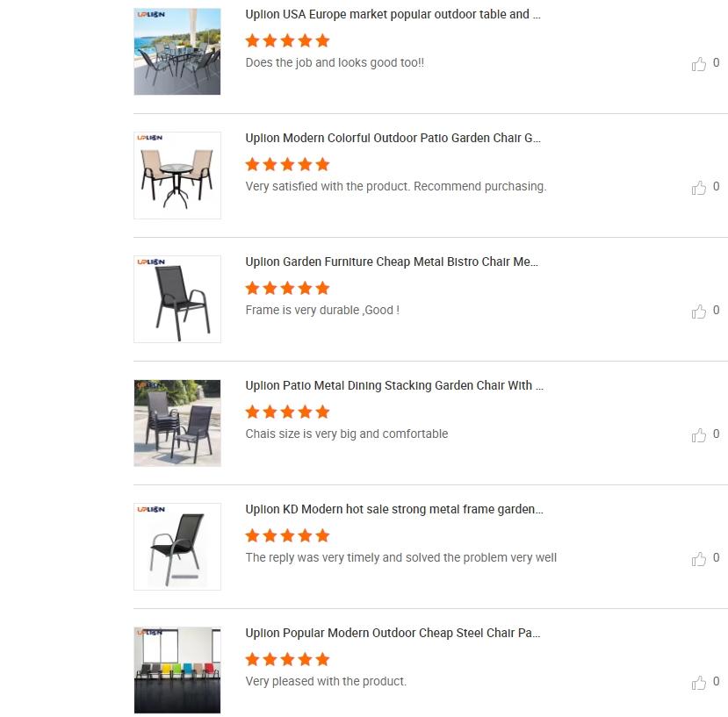This screenshot has height=717, width=728.
Task: Open 'Uplion Popular Modern Outdoor Cheap Steel Chair' link
Action: (x=393, y=633)
